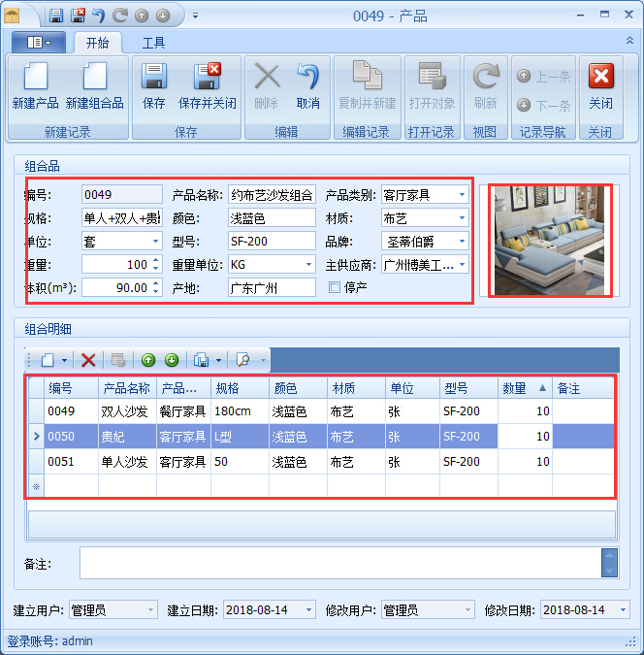Screen dimensions: 644x655
Task: Click save icon in quick access toolbar
Action: click(56, 16)
